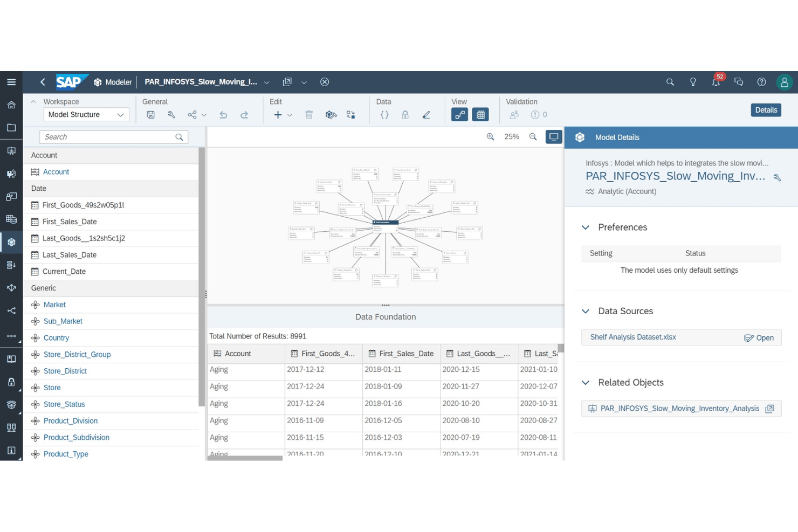The height and width of the screenshot is (532, 798).
Task: Undo the last change
Action: [x=223, y=115]
